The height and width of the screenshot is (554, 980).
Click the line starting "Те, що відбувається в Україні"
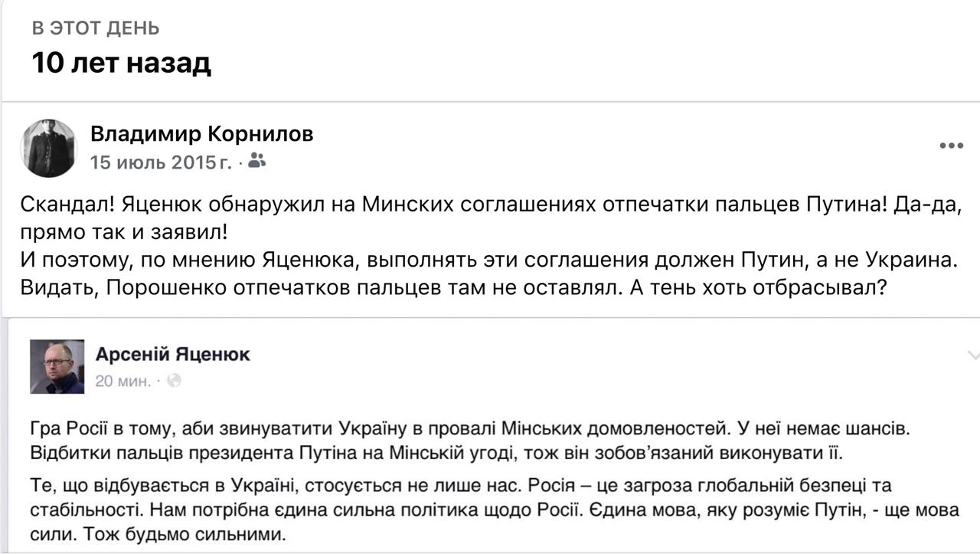coord(461,486)
